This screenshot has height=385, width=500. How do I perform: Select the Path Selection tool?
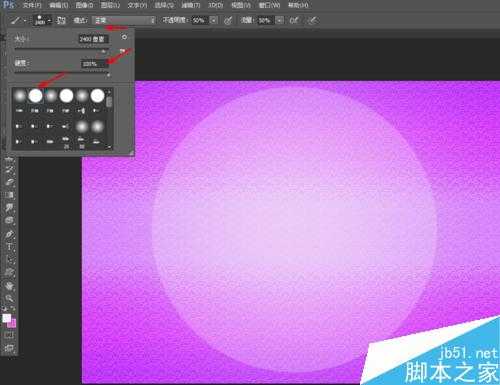pos(10,260)
